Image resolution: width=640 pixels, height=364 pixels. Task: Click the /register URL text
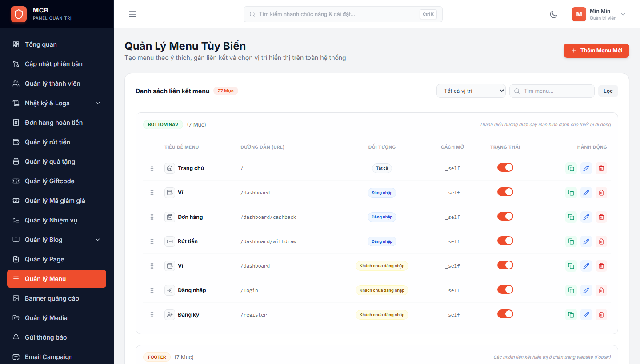point(254,315)
